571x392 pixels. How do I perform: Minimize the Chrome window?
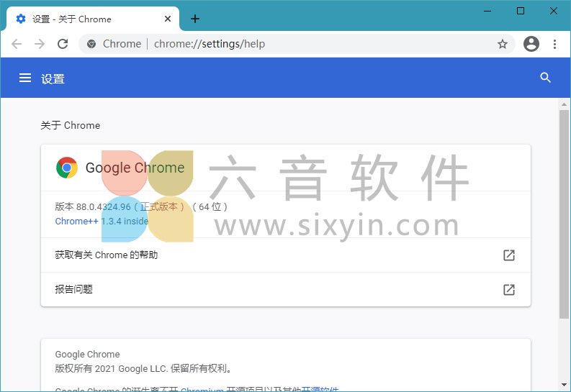point(487,11)
